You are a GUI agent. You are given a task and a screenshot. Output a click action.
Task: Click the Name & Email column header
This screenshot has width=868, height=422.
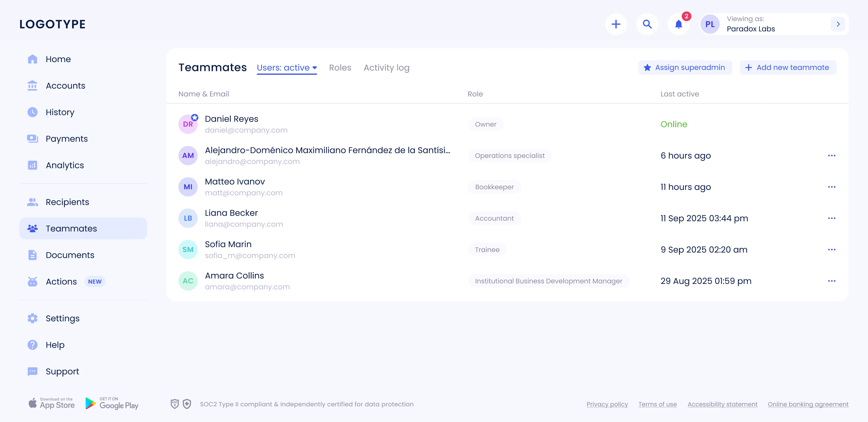[203, 94]
